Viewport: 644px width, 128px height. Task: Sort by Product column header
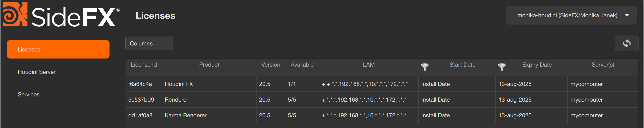click(209, 65)
